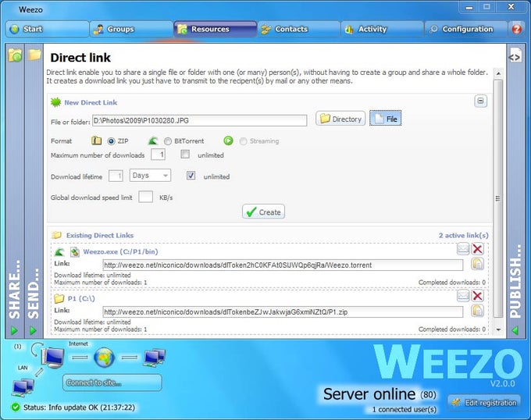Screen dimensions: 531x420
Task: Click the Download lifetime number field
Action: click(116, 176)
